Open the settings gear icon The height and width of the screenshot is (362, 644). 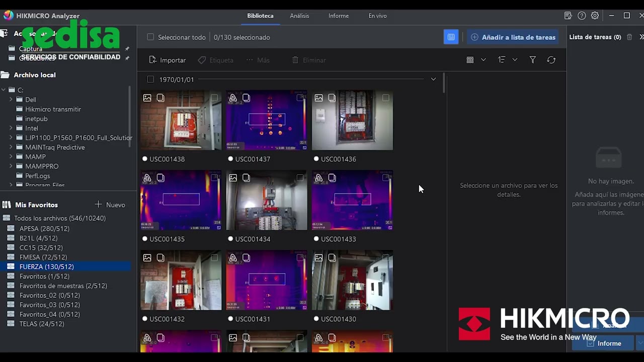[x=595, y=16]
